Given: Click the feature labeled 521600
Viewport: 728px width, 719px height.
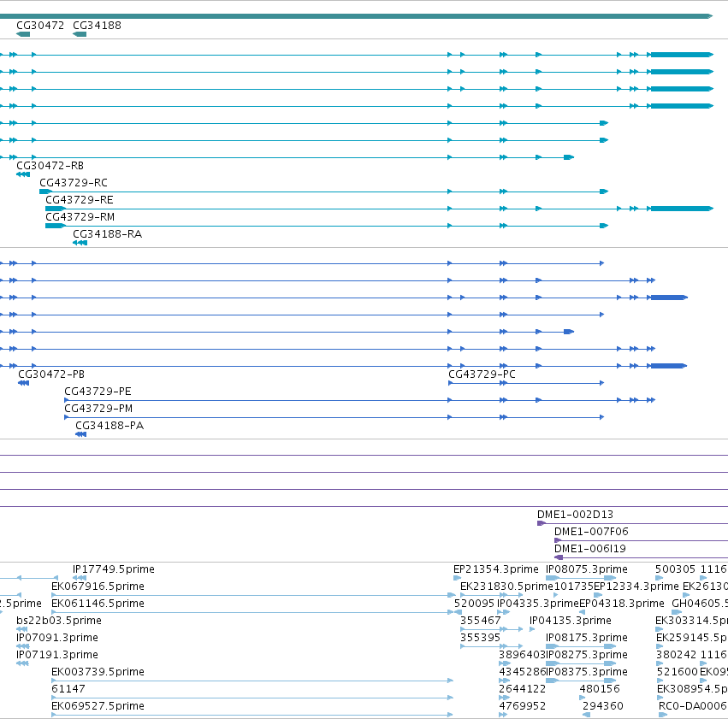Looking at the screenshot, I should (678, 672).
